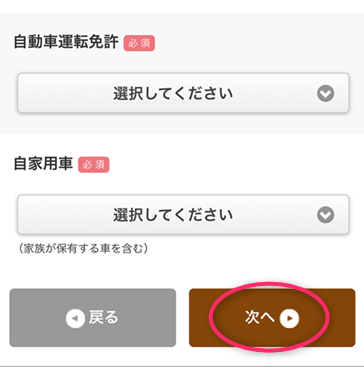Screen dimensions: 364x367
Task: Select the 選択してください text under 自動車運転免許
Action: 173,94
